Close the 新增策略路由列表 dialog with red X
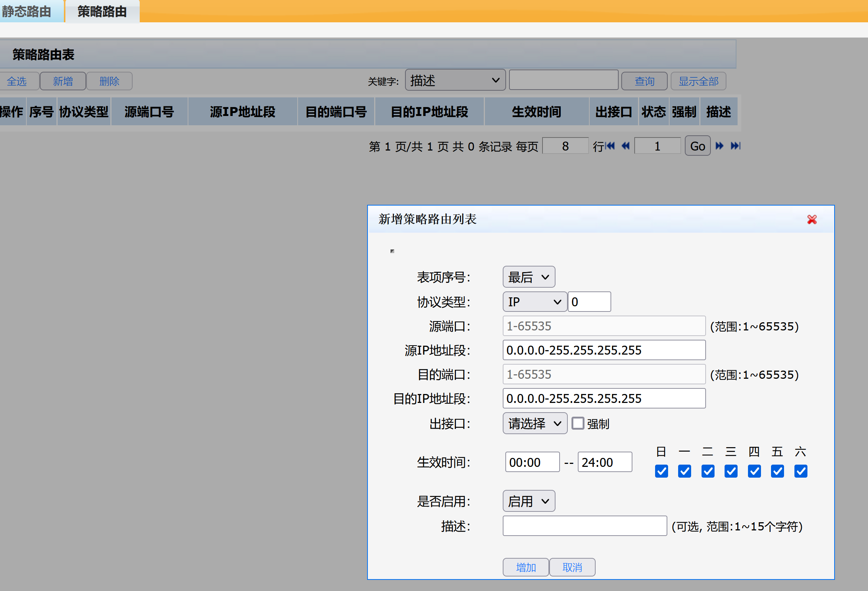 pyautogui.click(x=812, y=219)
